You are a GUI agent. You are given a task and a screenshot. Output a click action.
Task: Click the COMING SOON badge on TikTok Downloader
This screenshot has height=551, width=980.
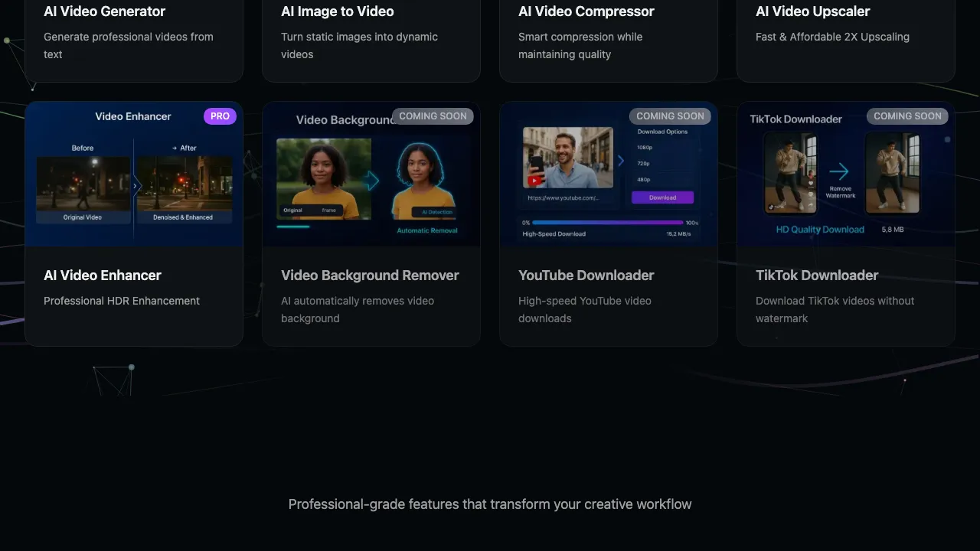click(907, 116)
